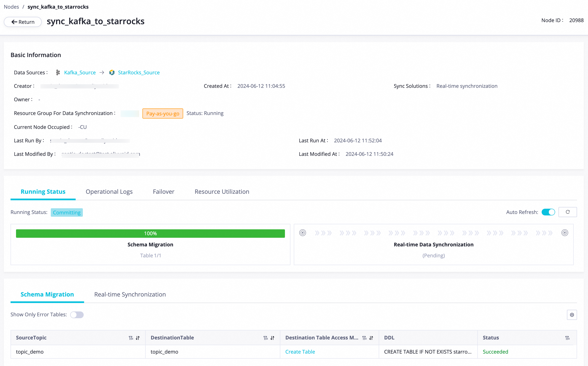Open the Kafka_Source link
This screenshot has width=588, height=366.
pos(80,72)
